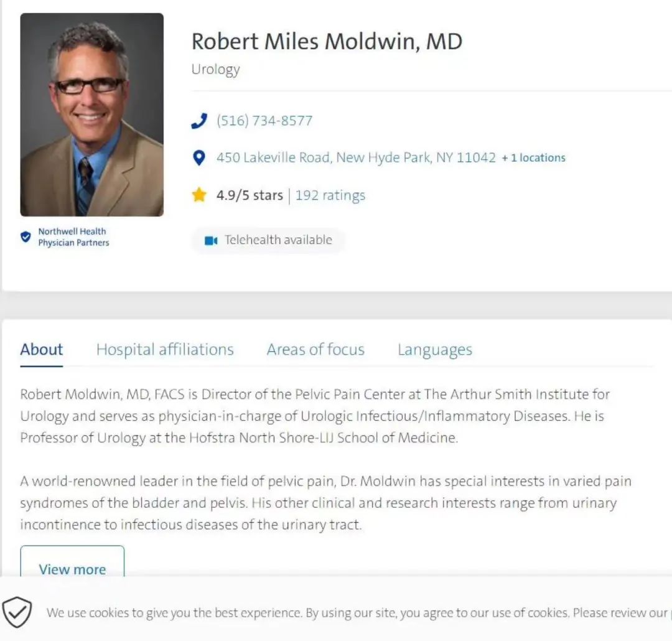This screenshot has width=672, height=641.
Task: Click the telehealth video camera icon
Action: 211,241
